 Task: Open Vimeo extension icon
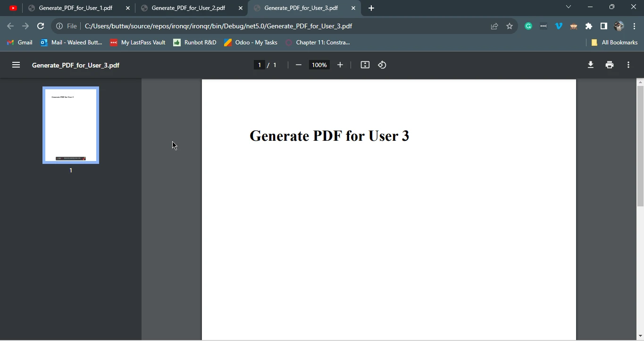(x=559, y=26)
